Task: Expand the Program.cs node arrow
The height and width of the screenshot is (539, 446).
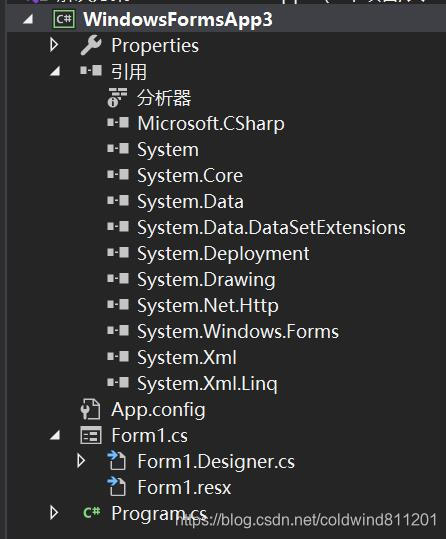Action: 54,513
